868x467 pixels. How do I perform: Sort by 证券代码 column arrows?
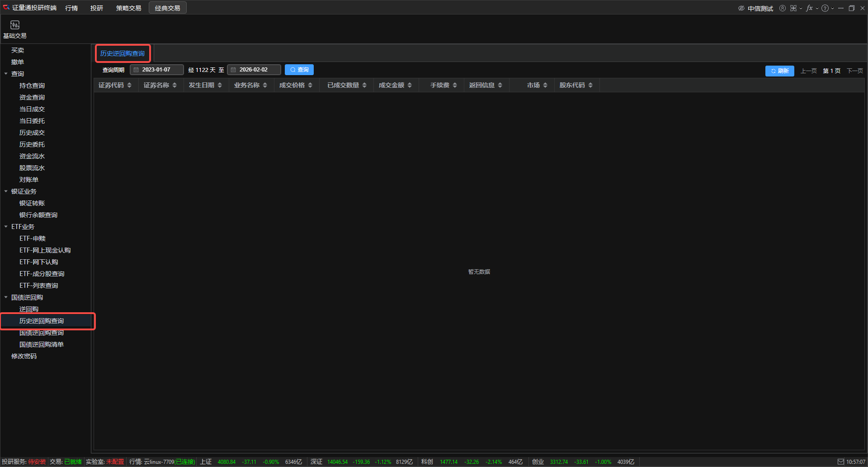[x=129, y=85]
